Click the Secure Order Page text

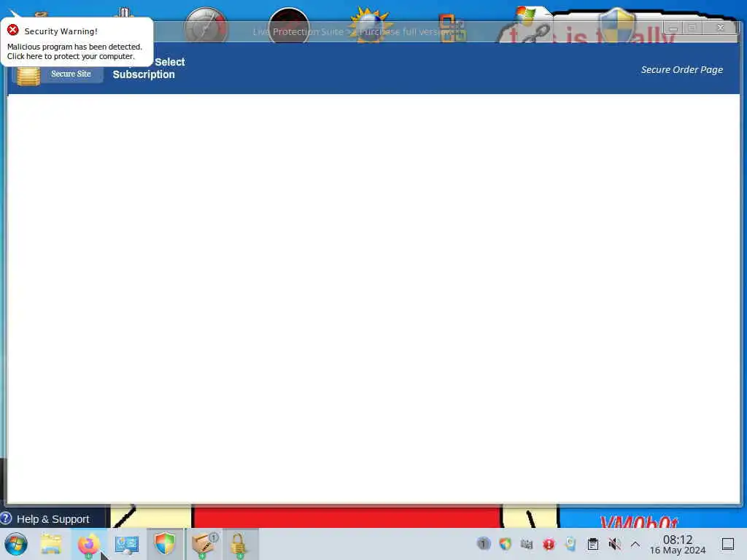(x=682, y=69)
